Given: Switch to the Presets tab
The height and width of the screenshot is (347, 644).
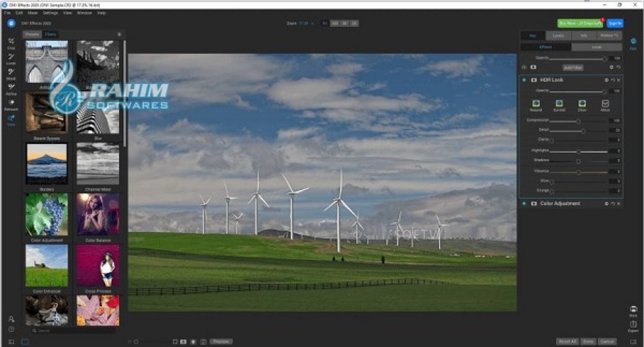Looking at the screenshot, I should pyautogui.click(x=32, y=34).
